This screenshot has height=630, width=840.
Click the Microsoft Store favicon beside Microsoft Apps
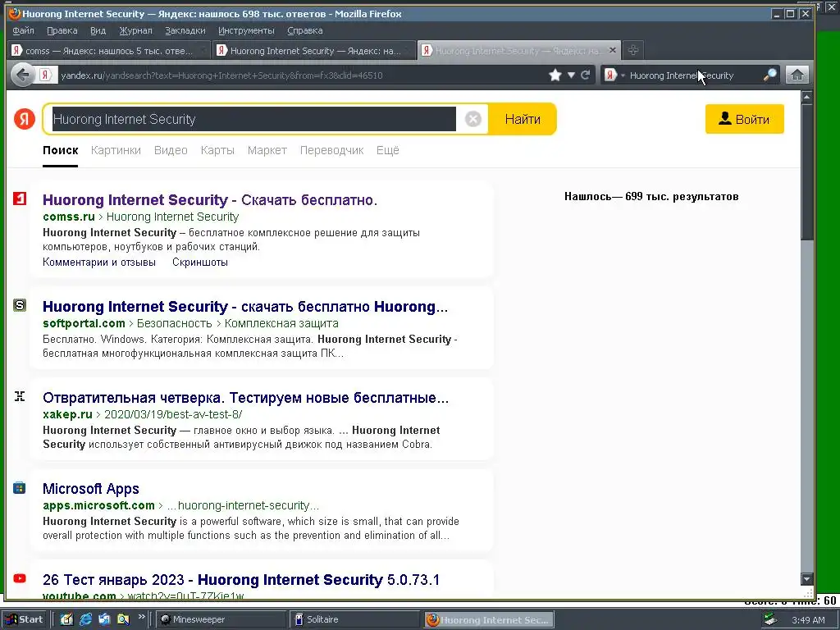(20, 487)
